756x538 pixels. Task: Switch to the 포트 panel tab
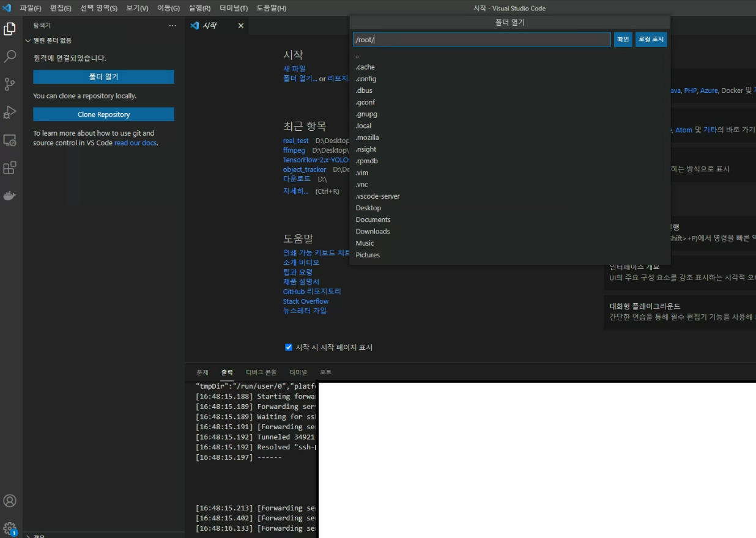click(x=326, y=372)
